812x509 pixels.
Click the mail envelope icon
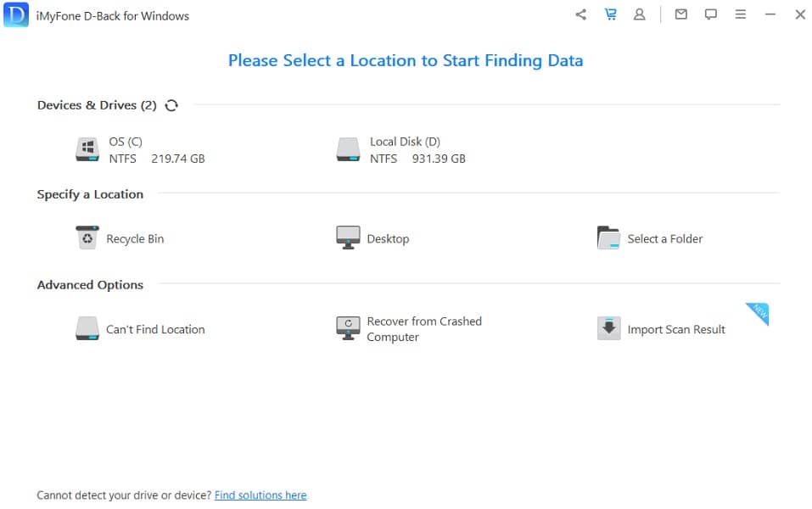(681, 14)
